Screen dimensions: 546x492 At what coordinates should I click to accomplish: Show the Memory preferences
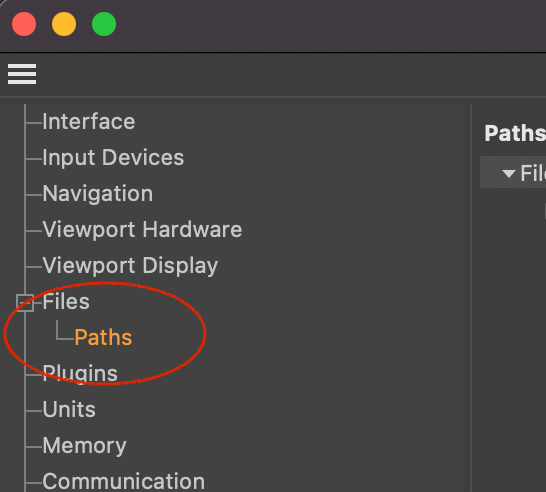84,446
